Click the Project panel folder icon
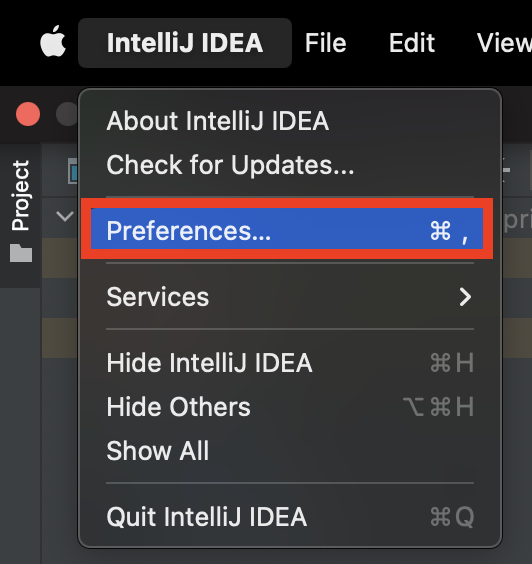Screen dimensions: 532x564 point(21,253)
